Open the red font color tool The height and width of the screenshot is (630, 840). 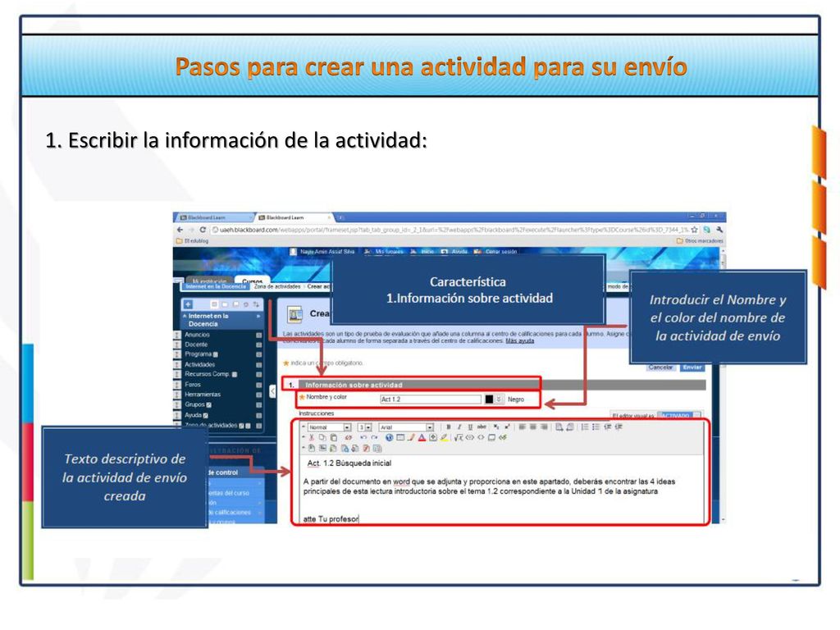coord(422,438)
